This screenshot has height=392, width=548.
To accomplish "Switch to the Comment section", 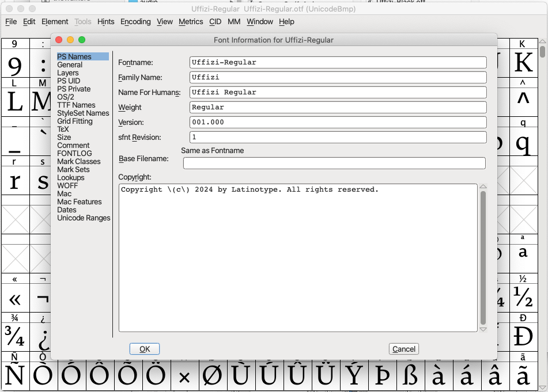I will (73, 145).
